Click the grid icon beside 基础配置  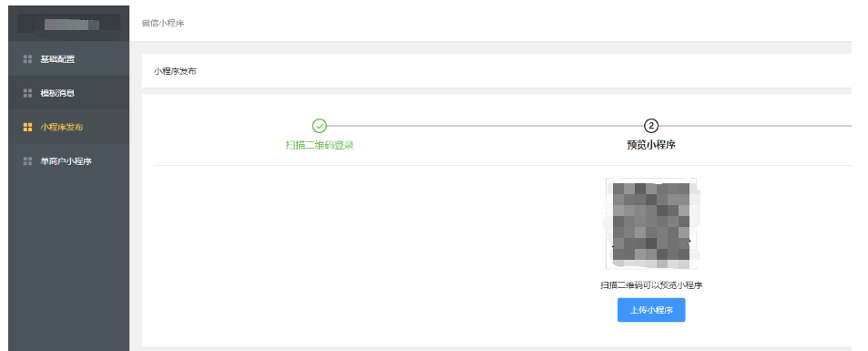27,58
